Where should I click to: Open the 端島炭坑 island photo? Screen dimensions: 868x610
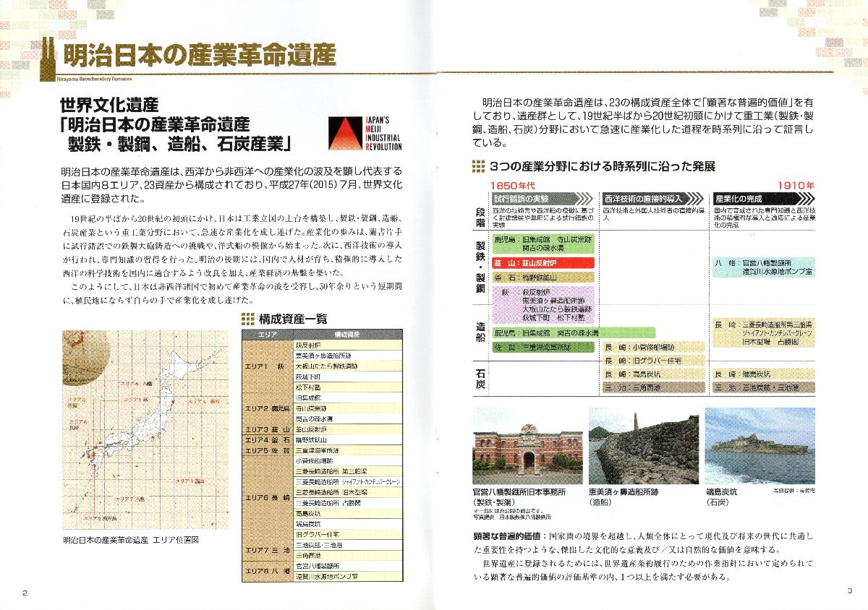point(749,447)
